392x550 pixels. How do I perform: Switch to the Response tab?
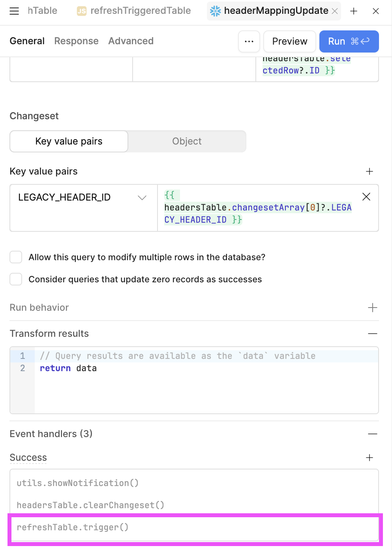(77, 41)
